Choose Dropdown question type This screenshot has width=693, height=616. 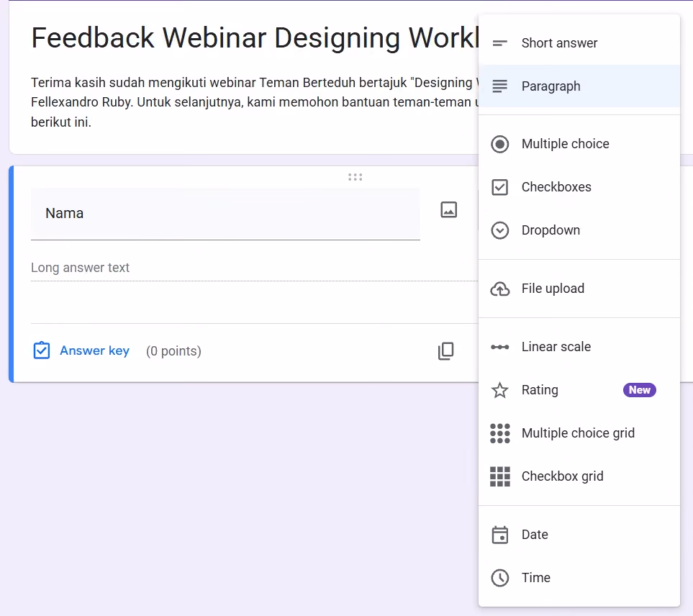[x=579, y=230]
